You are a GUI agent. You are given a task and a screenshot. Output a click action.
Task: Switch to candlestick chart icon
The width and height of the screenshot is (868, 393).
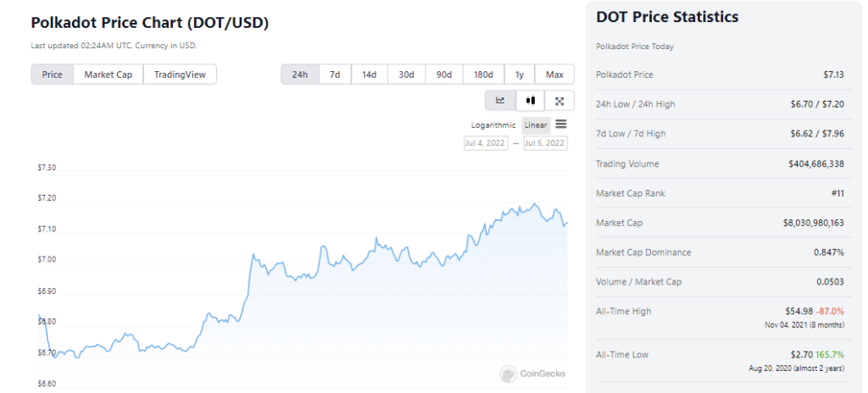[x=531, y=101]
